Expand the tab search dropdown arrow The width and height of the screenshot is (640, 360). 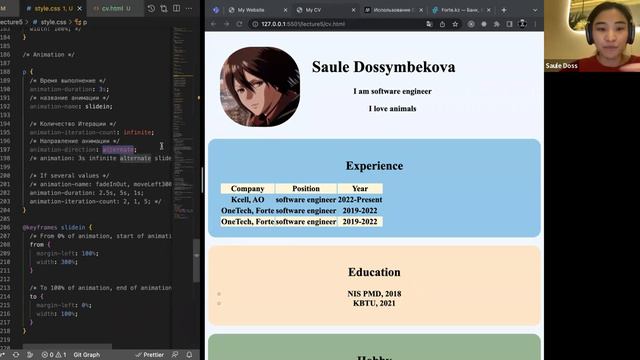(535, 10)
